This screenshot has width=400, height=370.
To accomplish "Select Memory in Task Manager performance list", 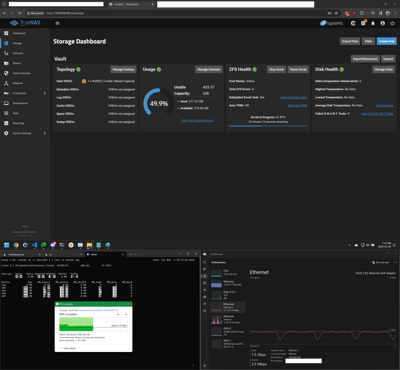I will [x=228, y=283].
